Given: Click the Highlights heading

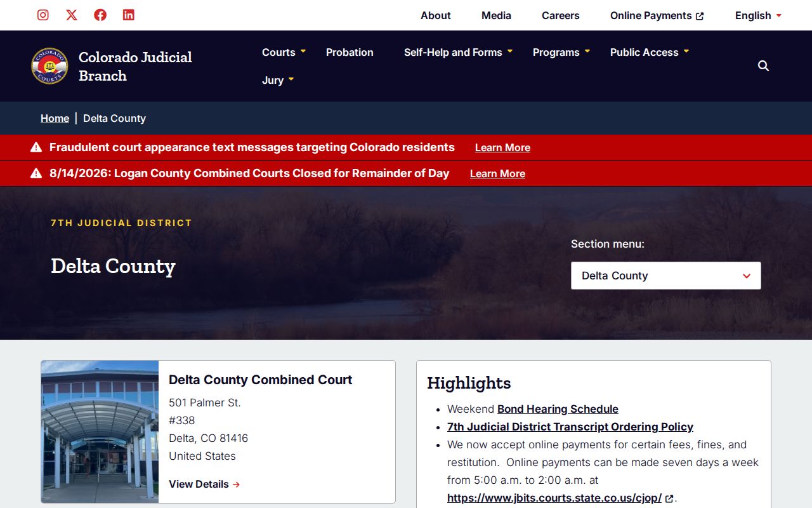Looking at the screenshot, I should tap(469, 383).
